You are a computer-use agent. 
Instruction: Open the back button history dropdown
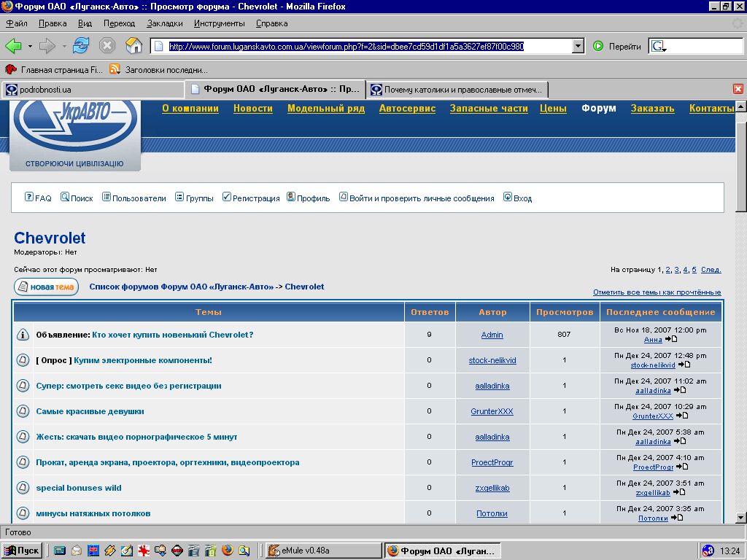tap(30, 46)
